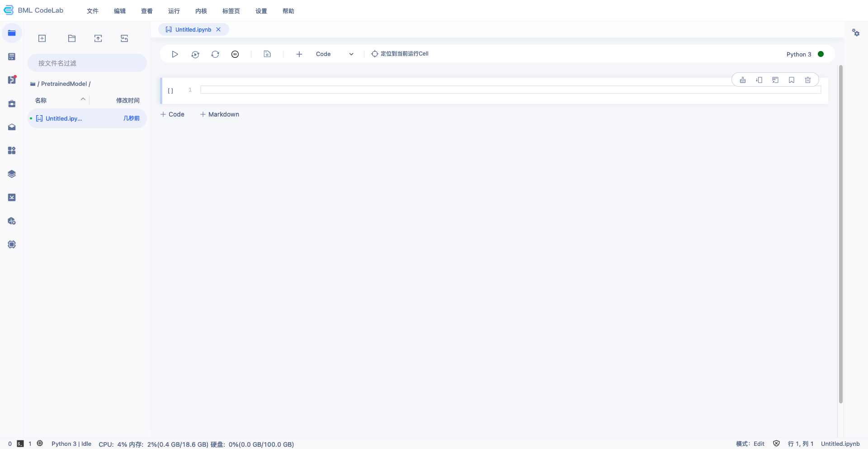Open the settings gears icon at top right
Screen dimensions: 868x449
[856, 33]
